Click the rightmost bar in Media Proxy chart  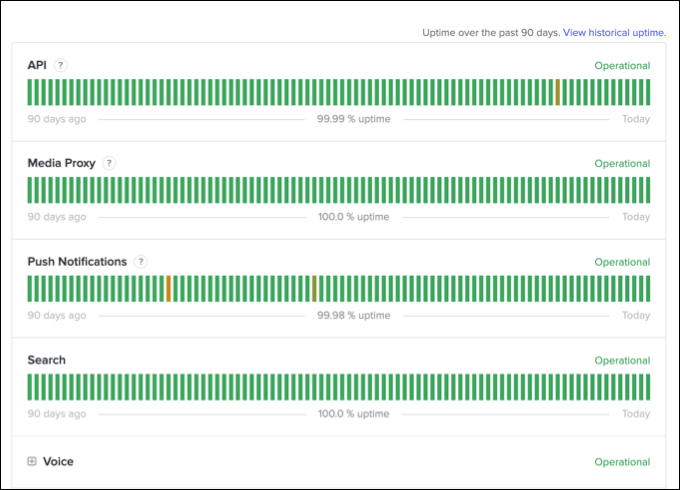tap(647, 190)
